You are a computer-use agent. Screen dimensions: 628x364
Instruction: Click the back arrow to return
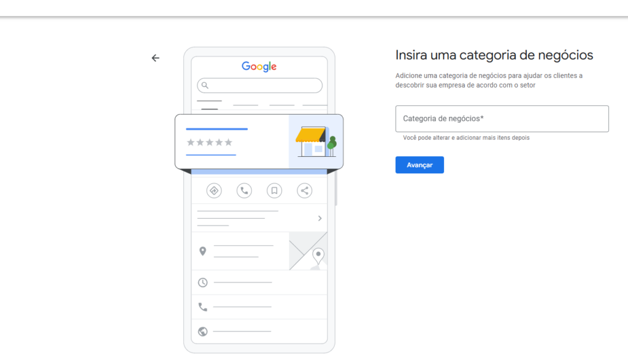pos(155,58)
